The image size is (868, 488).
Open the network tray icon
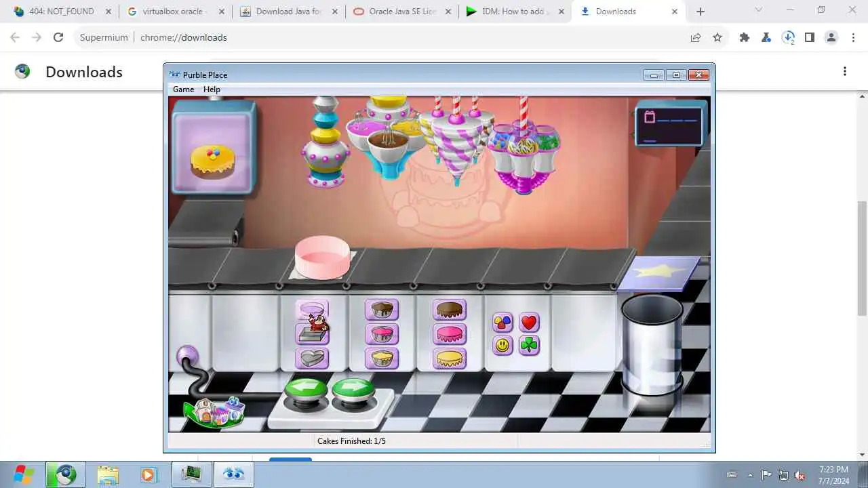pos(783,475)
